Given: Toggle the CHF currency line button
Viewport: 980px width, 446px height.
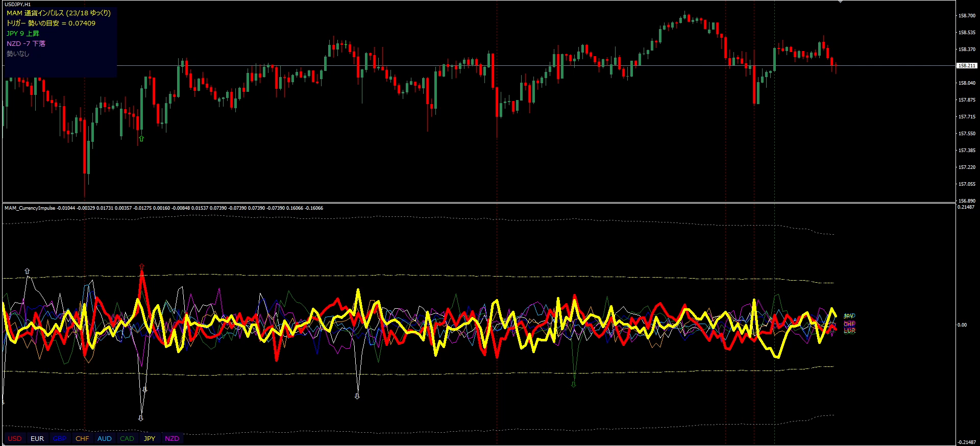Looking at the screenshot, I should point(82,438).
